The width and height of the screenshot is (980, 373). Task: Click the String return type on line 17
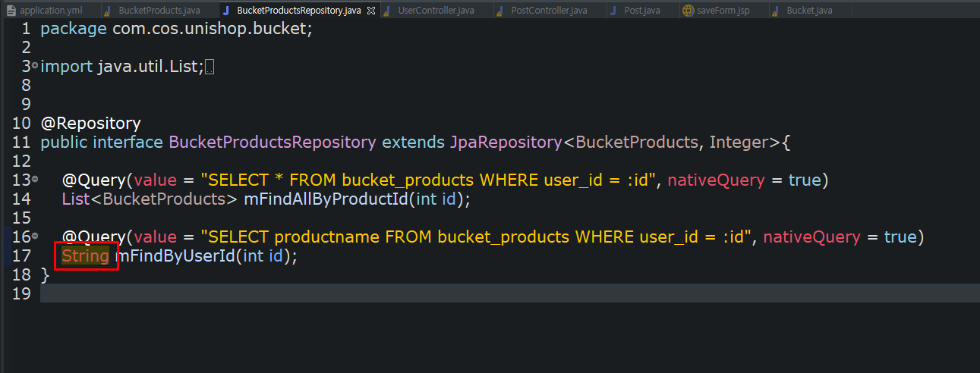pyautogui.click(x=86, y=255)
